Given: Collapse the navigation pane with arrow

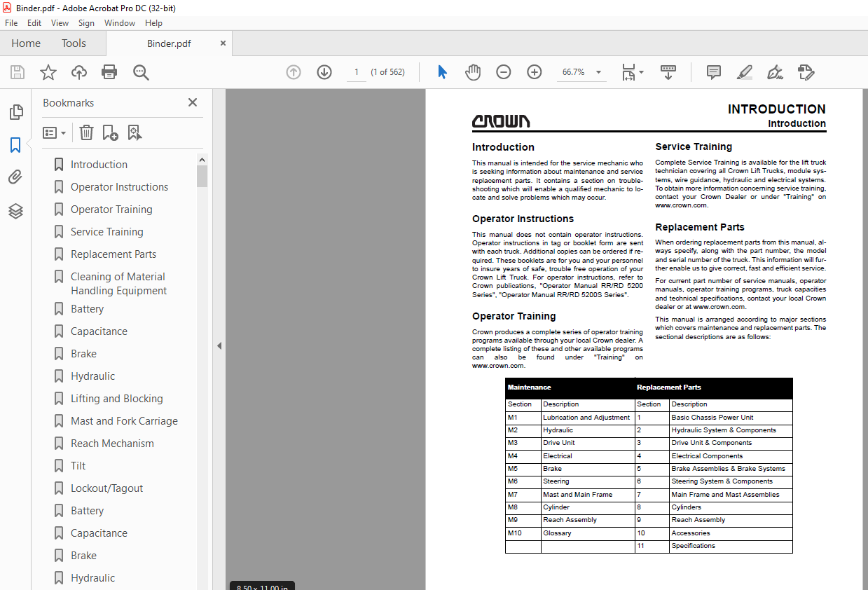Looking at the screenshot, I should click(219, 345).
